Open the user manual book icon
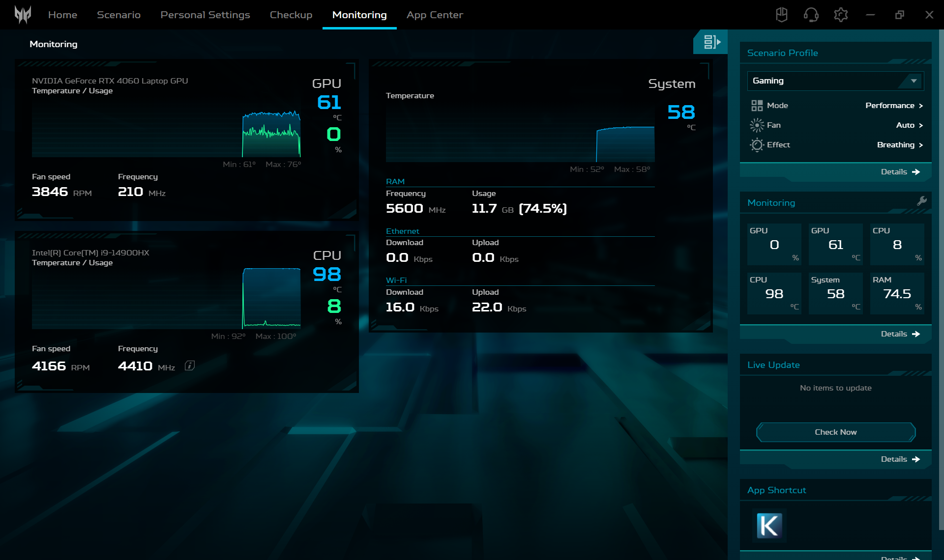This screenshot has width=944, height=560. (782, 15)
